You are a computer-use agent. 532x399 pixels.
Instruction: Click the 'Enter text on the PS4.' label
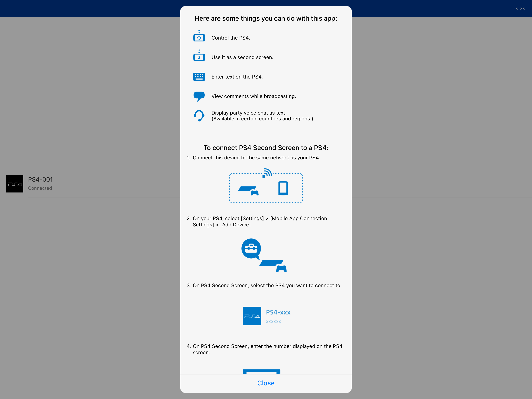coord(237,77)
